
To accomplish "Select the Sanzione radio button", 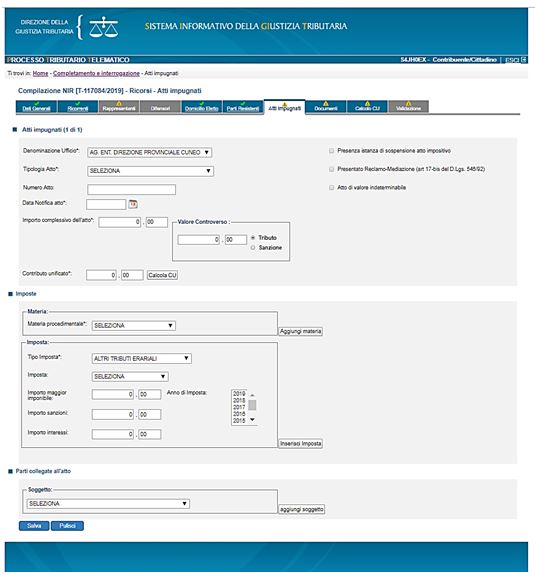I will [x=253, y=248].
